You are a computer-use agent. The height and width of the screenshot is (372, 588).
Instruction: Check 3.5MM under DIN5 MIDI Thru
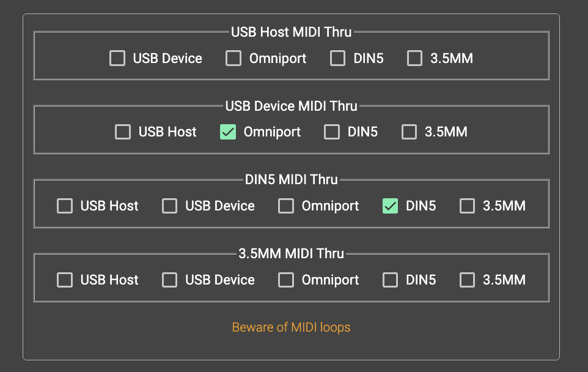(x=467, y=206)
